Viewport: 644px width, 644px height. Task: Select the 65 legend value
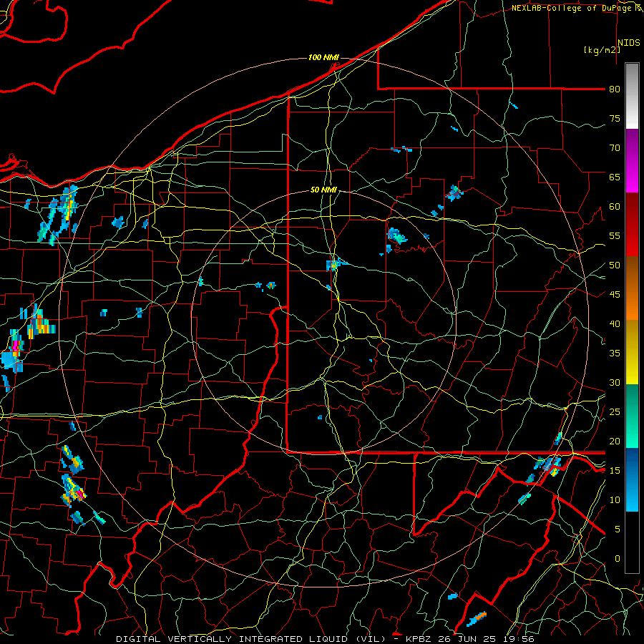pyautogui.click(x=615, y=177)
